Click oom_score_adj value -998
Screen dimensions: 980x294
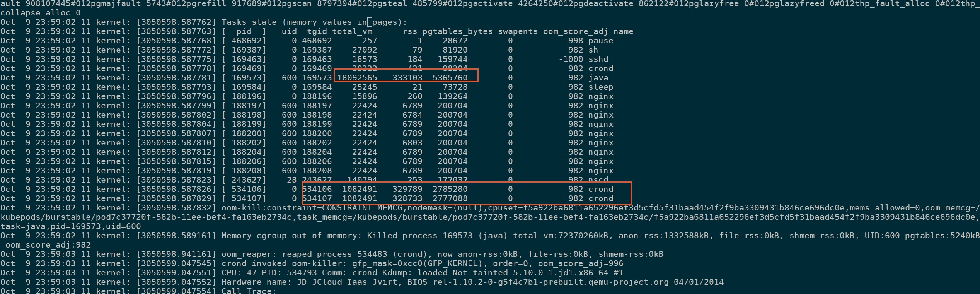point(573,41)
